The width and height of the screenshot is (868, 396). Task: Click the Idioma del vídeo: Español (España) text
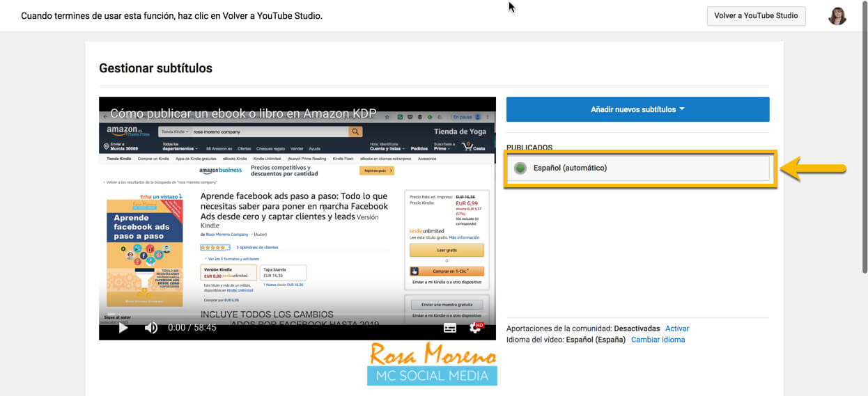pos(566,340)
